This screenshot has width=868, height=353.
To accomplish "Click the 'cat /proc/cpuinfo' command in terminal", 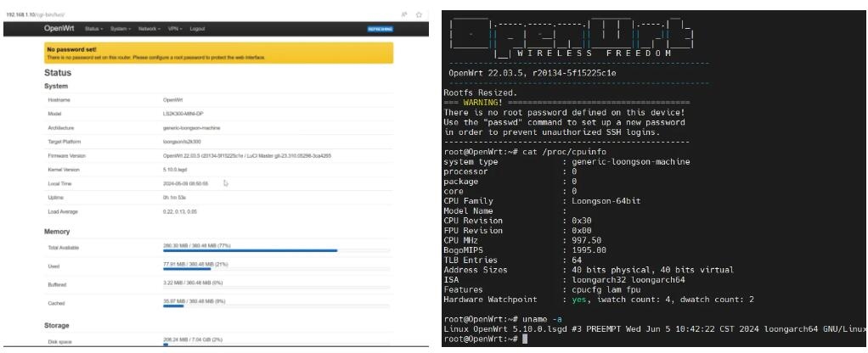I will (563, 152).
